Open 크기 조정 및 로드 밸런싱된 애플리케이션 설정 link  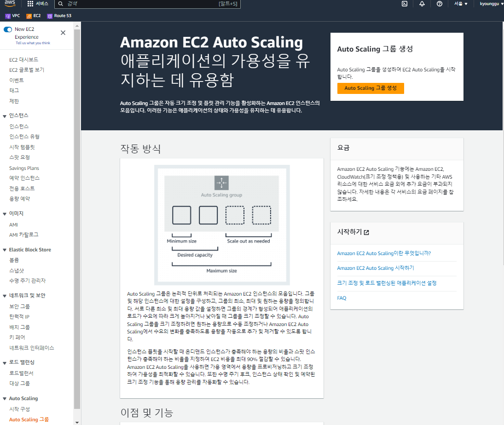(x=387, y=283)
